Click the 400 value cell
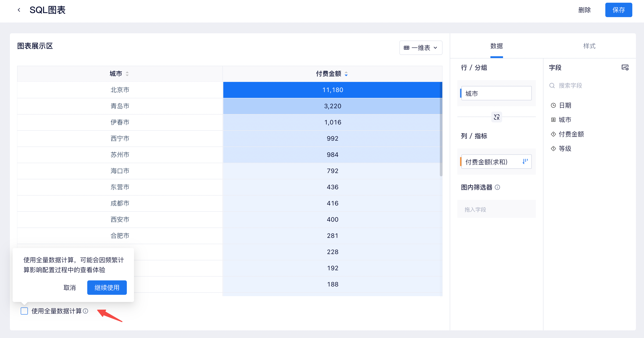Screen dimensions: 644x338 [x=333, y=219]
